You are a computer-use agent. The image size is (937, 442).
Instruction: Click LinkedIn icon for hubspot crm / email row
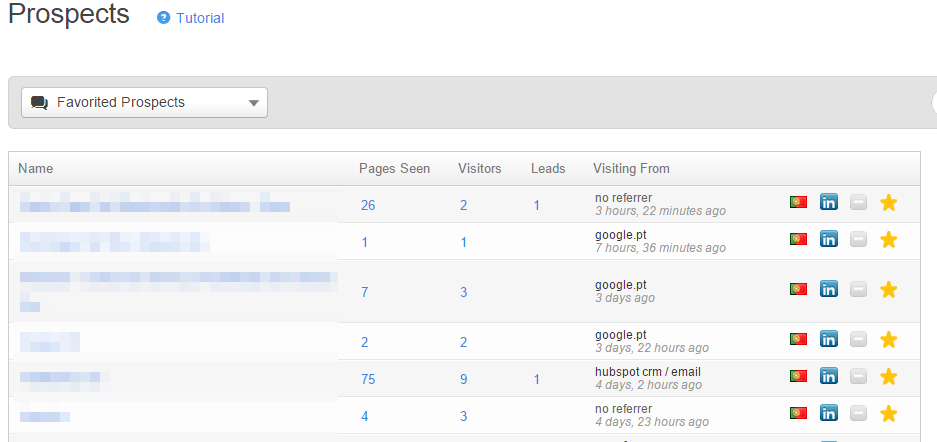(x=828, y=376)
